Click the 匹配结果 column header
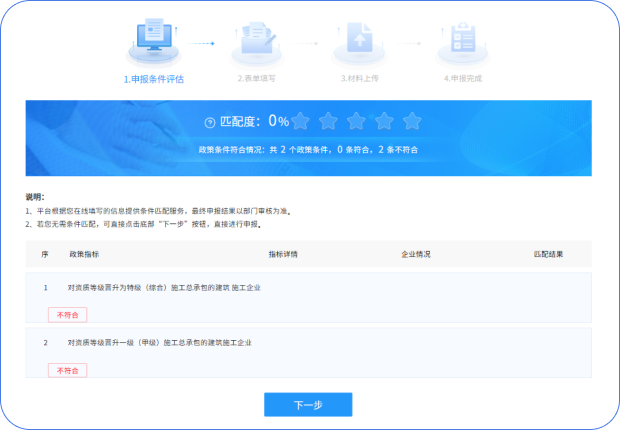The image size is (620, 430). point(548,254)
